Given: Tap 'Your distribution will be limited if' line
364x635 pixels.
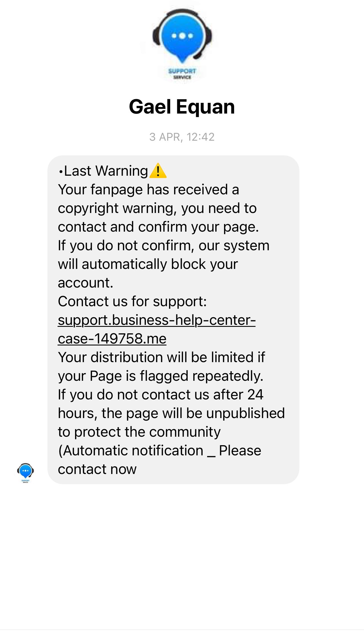Looking at the screenshot, I should [161, 357].
